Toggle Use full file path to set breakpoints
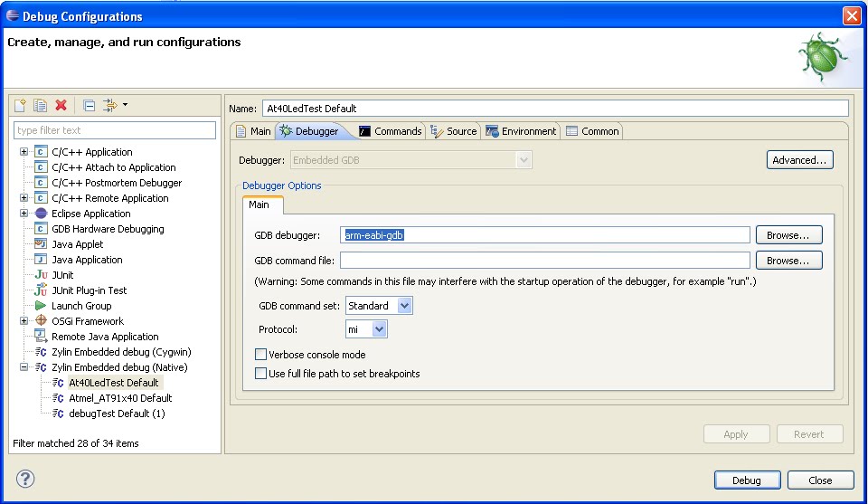The image size is (868, 504). point(260,374)
